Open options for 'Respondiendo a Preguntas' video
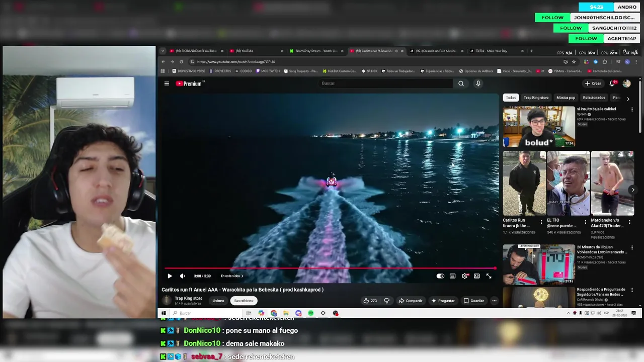 tap(632, 290)
